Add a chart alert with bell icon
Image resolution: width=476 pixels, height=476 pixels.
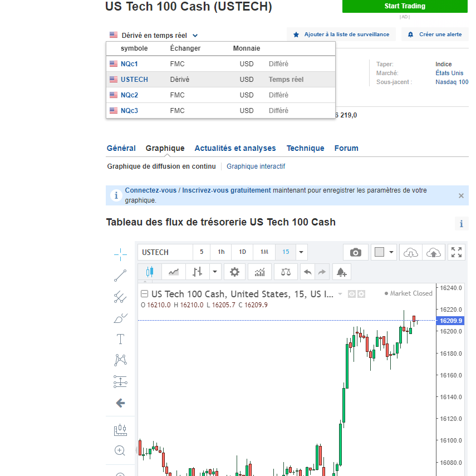[342, 272]
